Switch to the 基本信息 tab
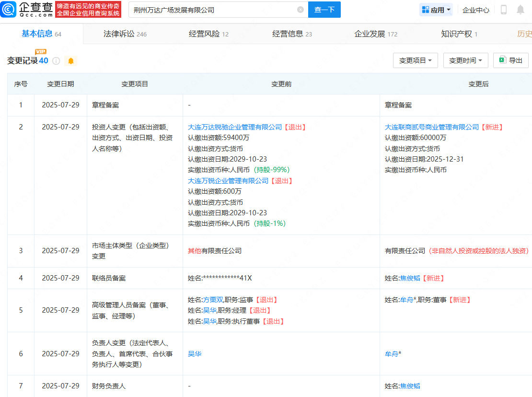This screenshot has width=532, height=397. click(41, 34)
